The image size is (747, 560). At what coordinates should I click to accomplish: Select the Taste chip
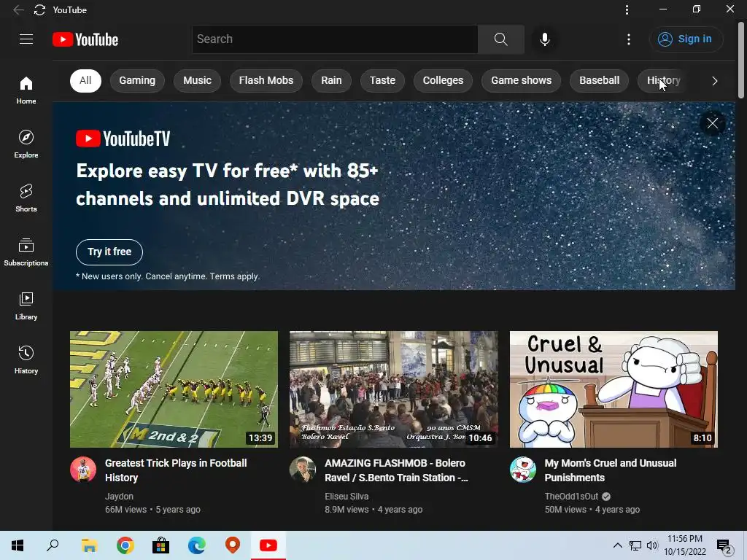coord(382,80)
